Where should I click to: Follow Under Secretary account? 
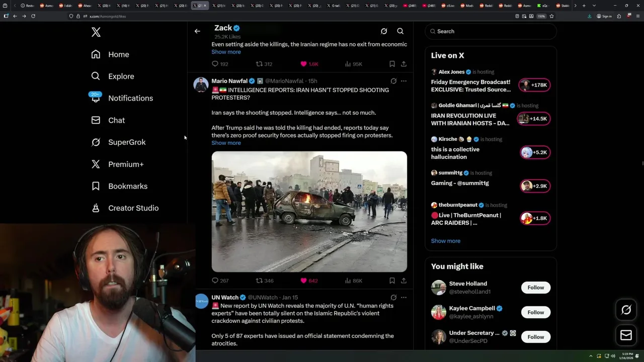coord(536,337)
